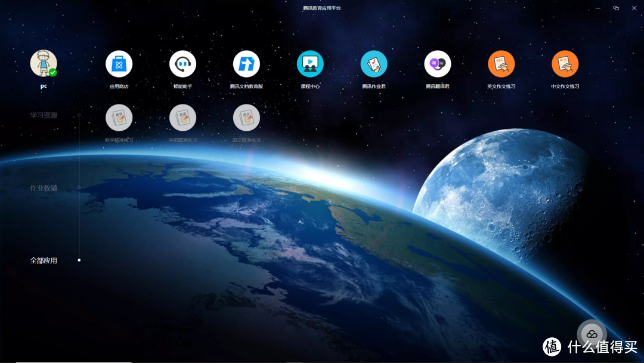Click the pc username label

click(x=44, y=86)
